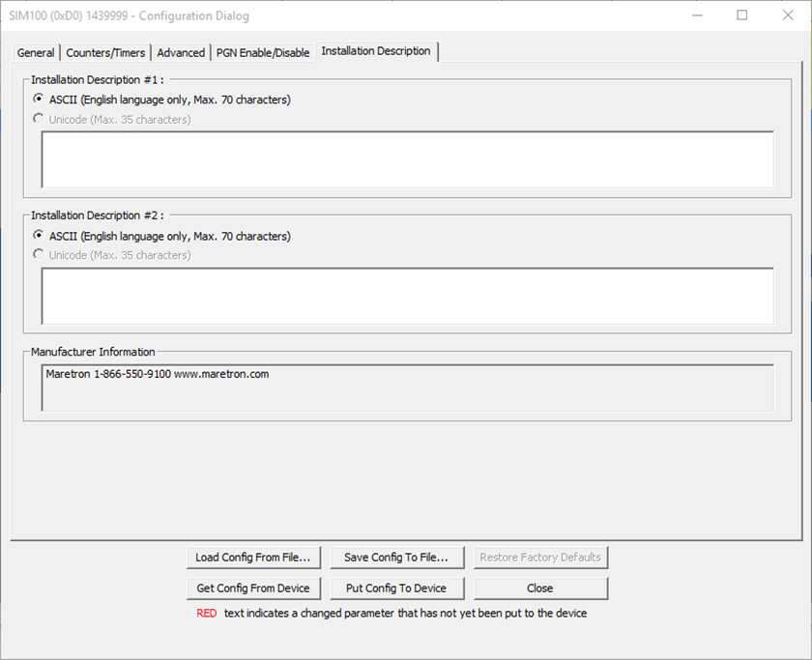
Task: Click the Installation Description #1 text box
Action: coord(407,159)
